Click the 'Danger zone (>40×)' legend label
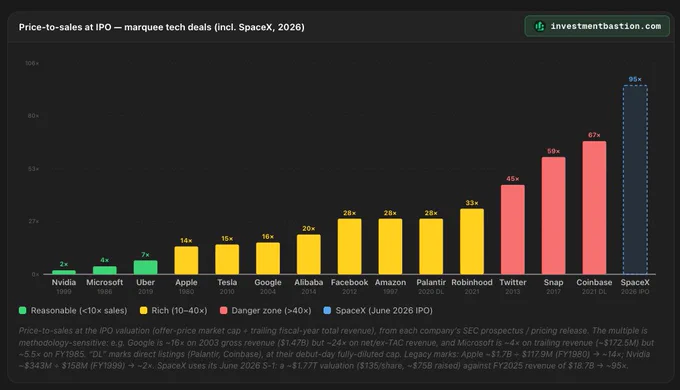The height and width of the screenshot is (390, 680). [x=271, y=311]
